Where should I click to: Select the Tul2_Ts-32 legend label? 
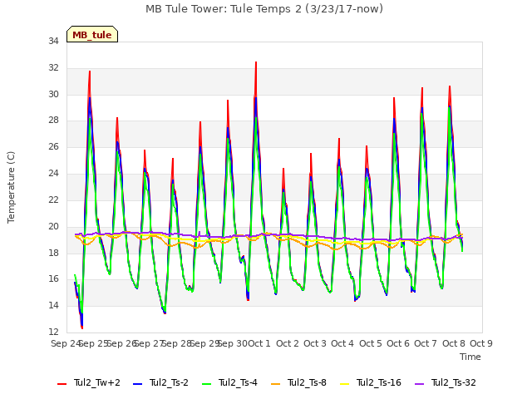(x=454, y=382)
